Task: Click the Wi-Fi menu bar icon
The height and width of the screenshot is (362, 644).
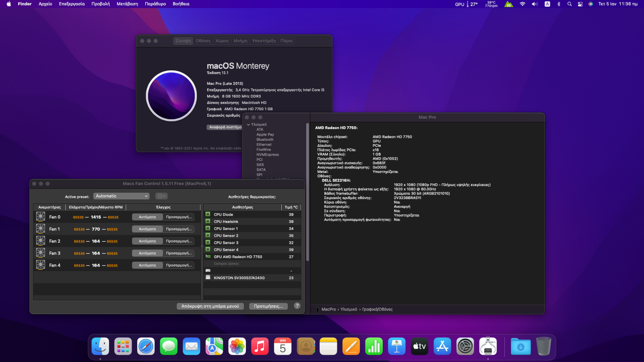Action: coord(522,4)
